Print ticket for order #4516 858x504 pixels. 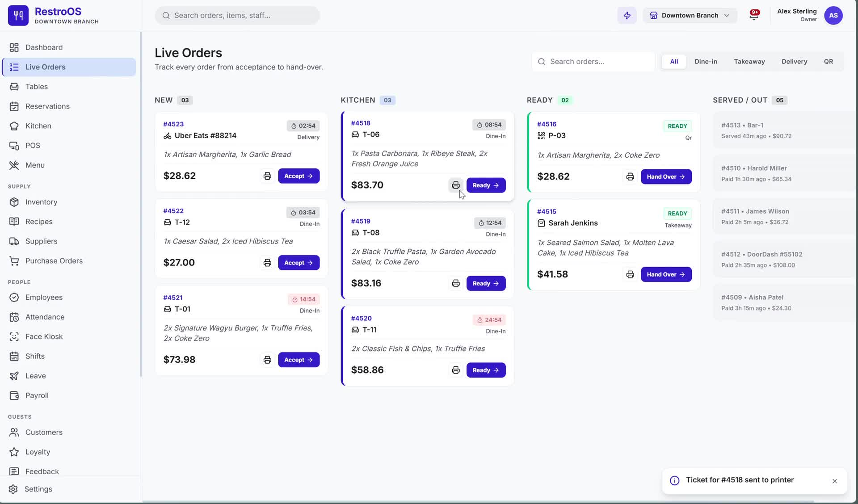[x=630, y=176]
